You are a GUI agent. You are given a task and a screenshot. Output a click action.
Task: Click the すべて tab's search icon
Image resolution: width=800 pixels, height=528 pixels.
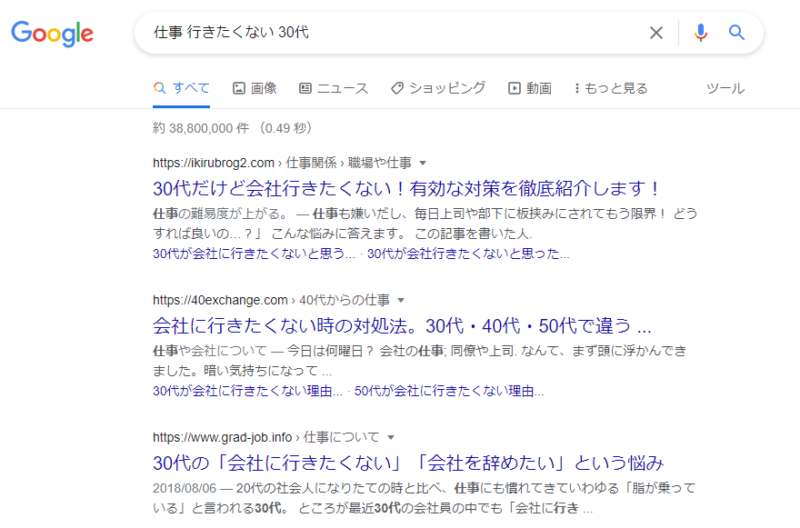159,88
